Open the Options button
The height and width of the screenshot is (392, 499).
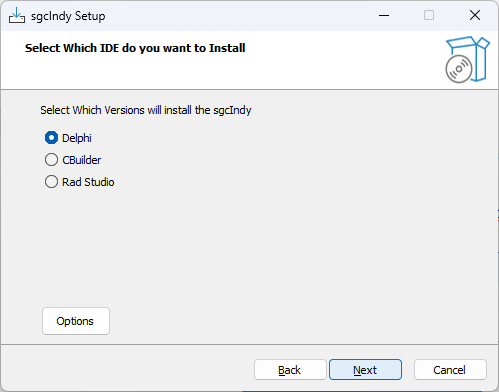[76, 321]
